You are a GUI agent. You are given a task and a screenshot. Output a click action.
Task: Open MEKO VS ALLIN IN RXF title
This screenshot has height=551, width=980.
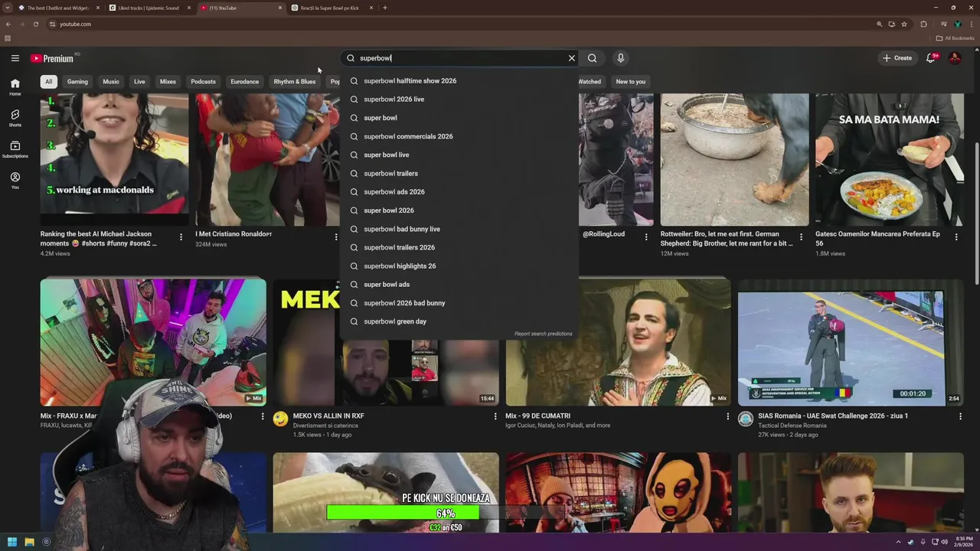pos(328,416)
